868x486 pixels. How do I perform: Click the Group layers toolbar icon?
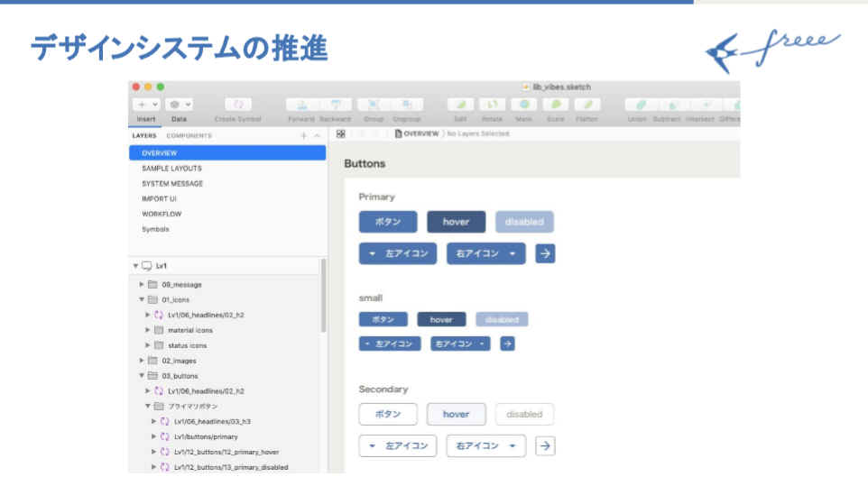(374, 105)
